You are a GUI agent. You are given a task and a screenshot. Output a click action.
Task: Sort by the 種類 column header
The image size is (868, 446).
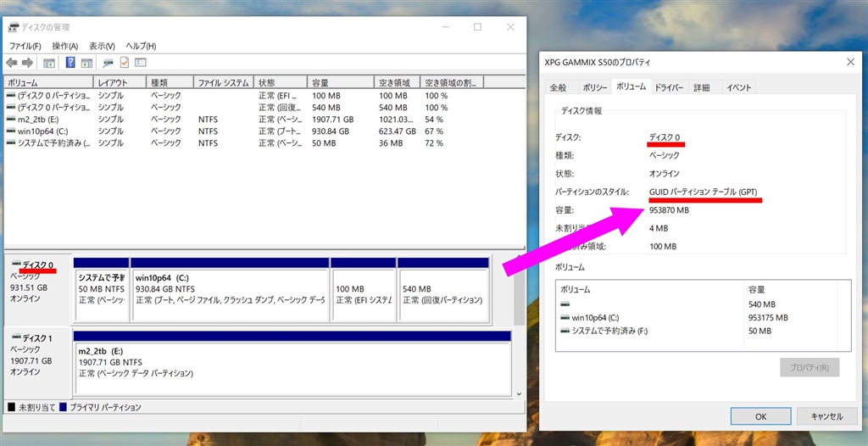pyautogui.click(x=170, y=82)
